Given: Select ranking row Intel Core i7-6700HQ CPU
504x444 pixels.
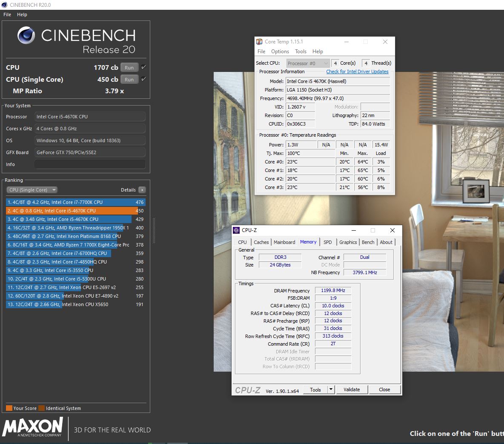Looking at the screenshot, I should (75, 253).
